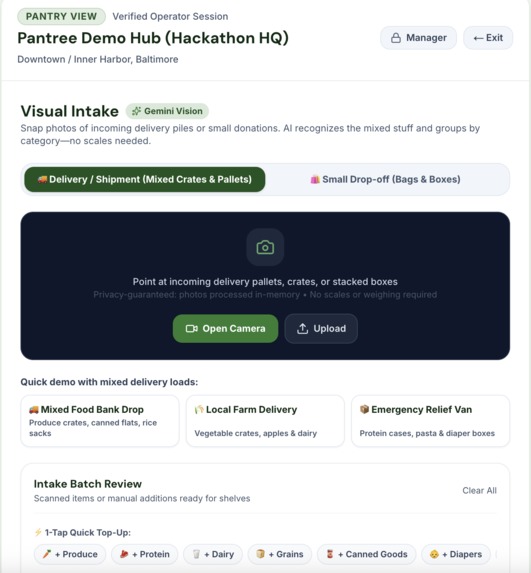The width and height of the screenshot is (531, 573).
Task: Open Camera for visual intake
Action: point(225,329)
